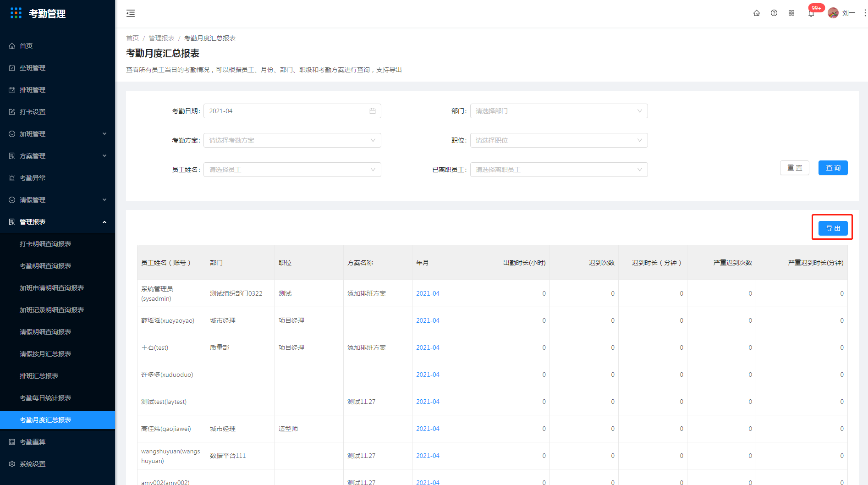Click the 加班管理 clock icon
This screenshot has width=868, height=485.
(x=12, y=134)
